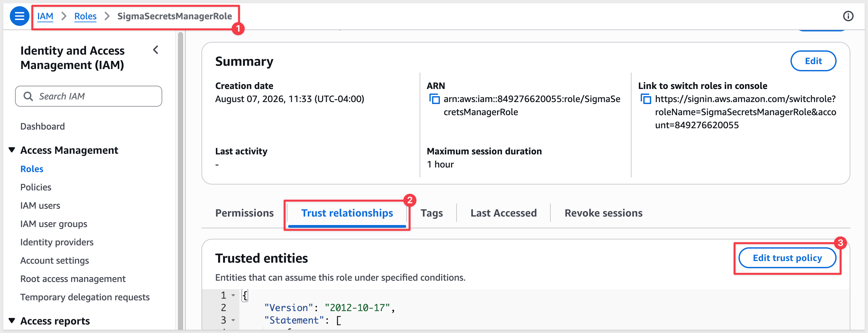Click the "Version": "2012-10-17" code line

329,308
